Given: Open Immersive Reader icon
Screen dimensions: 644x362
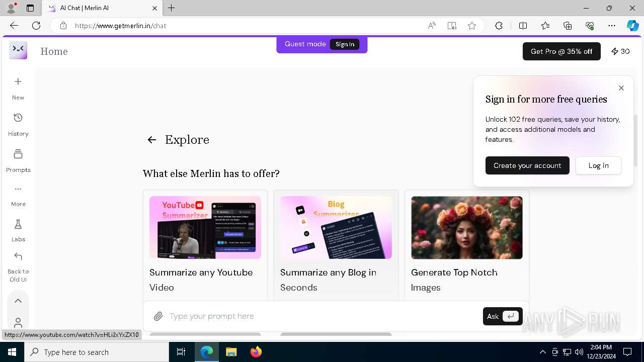Looking at the screenshot, I should click(x=452, y=26).
